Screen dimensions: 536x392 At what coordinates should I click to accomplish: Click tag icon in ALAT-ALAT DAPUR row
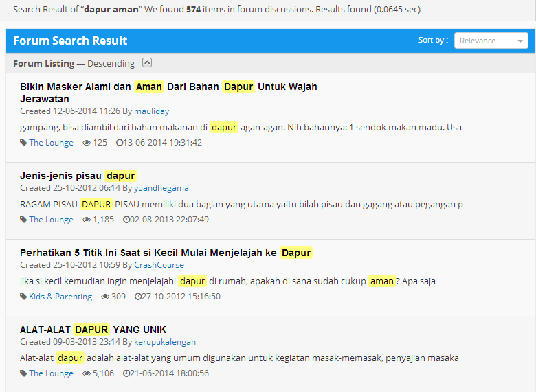point(23,373)
